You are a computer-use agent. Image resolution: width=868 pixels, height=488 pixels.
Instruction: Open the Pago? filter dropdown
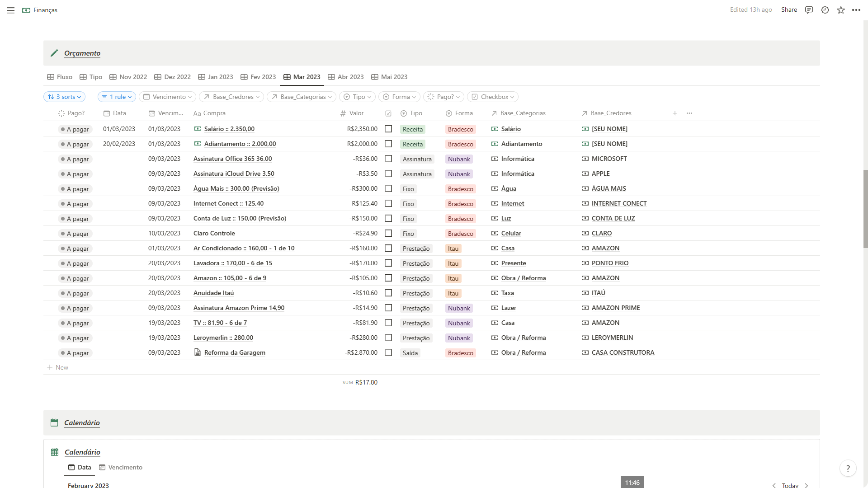(443, 97)
